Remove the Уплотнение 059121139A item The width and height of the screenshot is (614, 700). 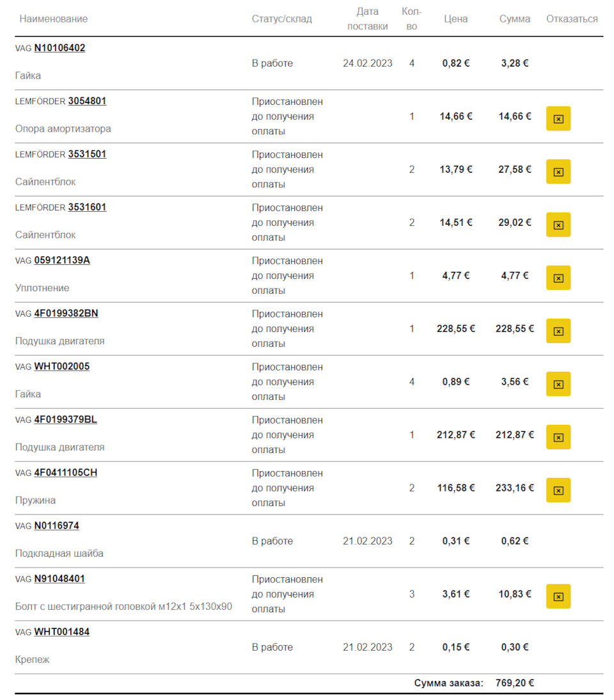click(558, 278)
